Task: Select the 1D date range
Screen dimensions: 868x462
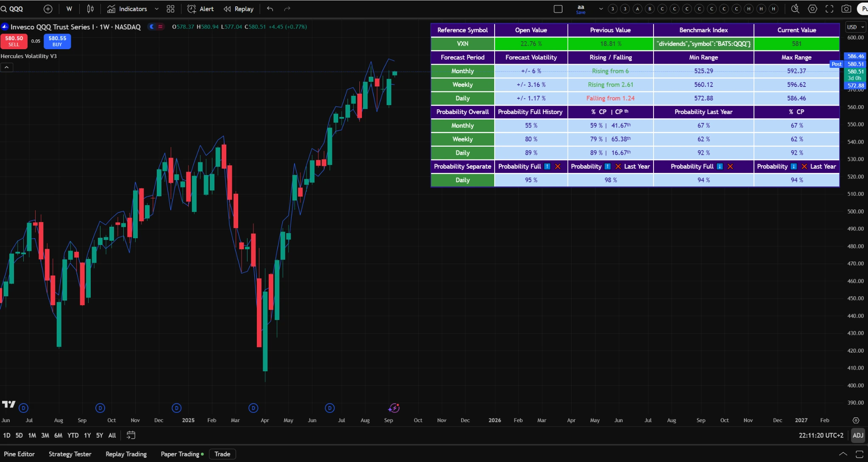Action: (7, 435)
